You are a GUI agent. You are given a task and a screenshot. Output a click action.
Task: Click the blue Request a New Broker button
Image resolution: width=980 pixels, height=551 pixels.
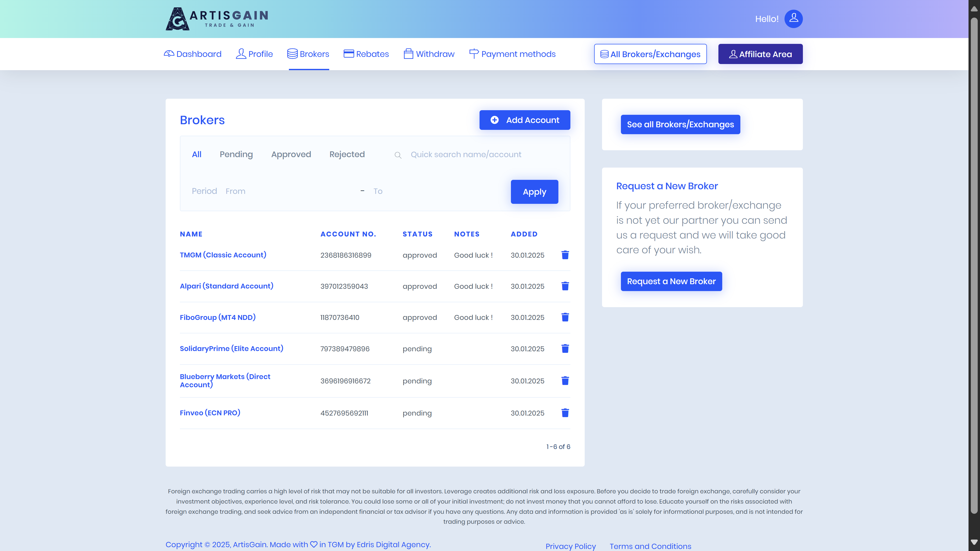671,281
